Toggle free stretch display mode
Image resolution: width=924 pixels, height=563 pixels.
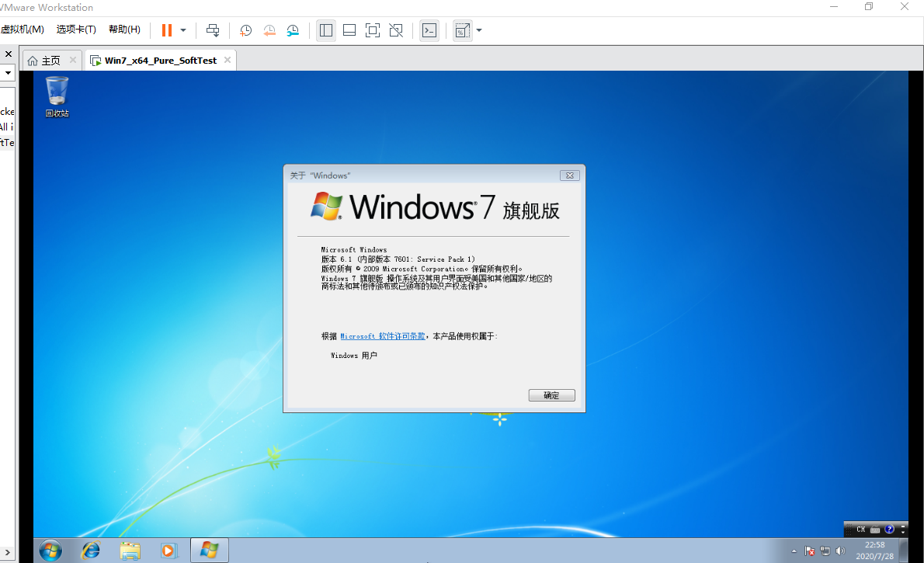(x=463, y=30)
